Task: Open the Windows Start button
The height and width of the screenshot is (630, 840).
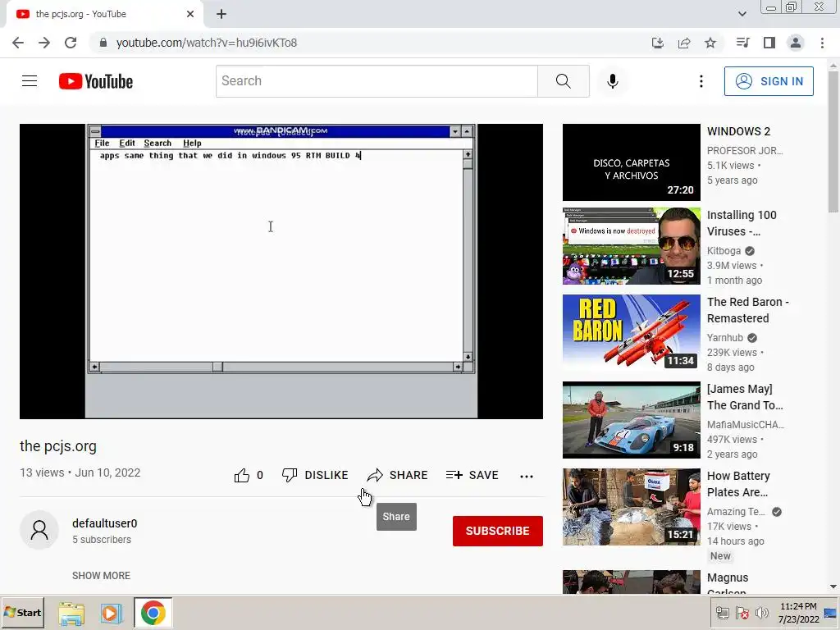Action: [22, 612]
